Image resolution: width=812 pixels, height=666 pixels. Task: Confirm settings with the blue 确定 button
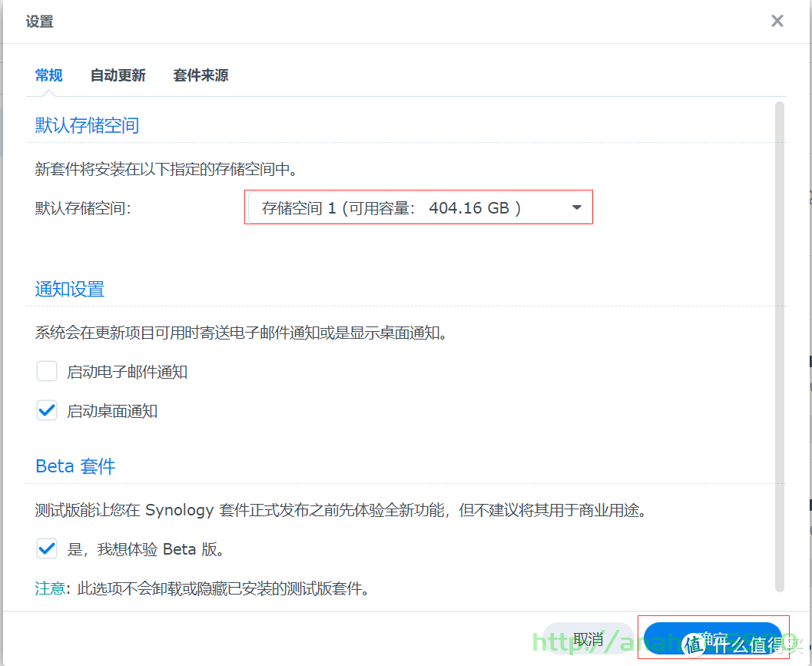pos(713,638)
